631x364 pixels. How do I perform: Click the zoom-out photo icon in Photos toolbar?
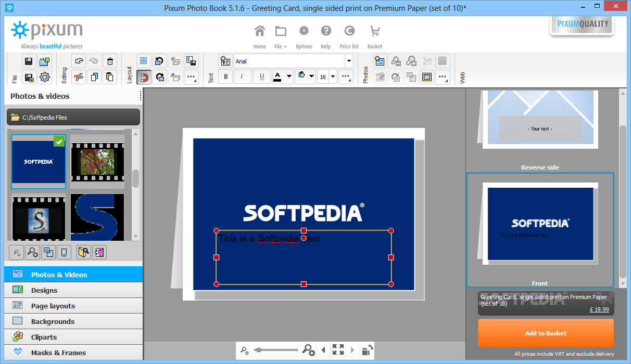pos(396,61)
